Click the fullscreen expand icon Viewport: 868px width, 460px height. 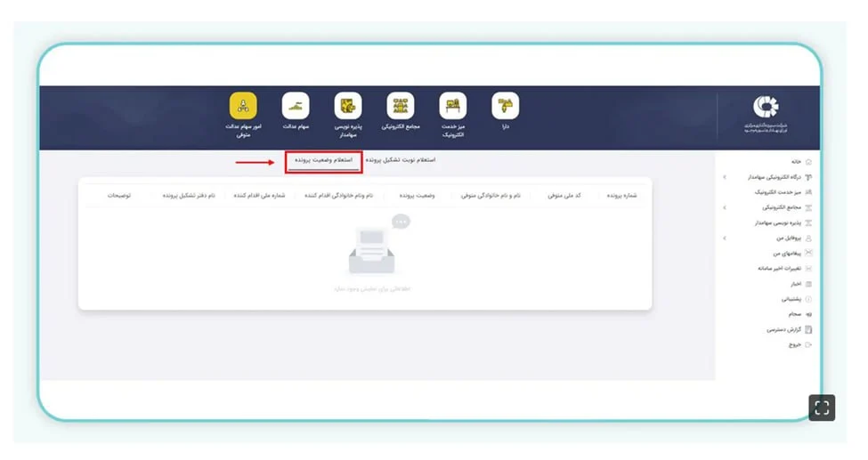pos(821,408)
